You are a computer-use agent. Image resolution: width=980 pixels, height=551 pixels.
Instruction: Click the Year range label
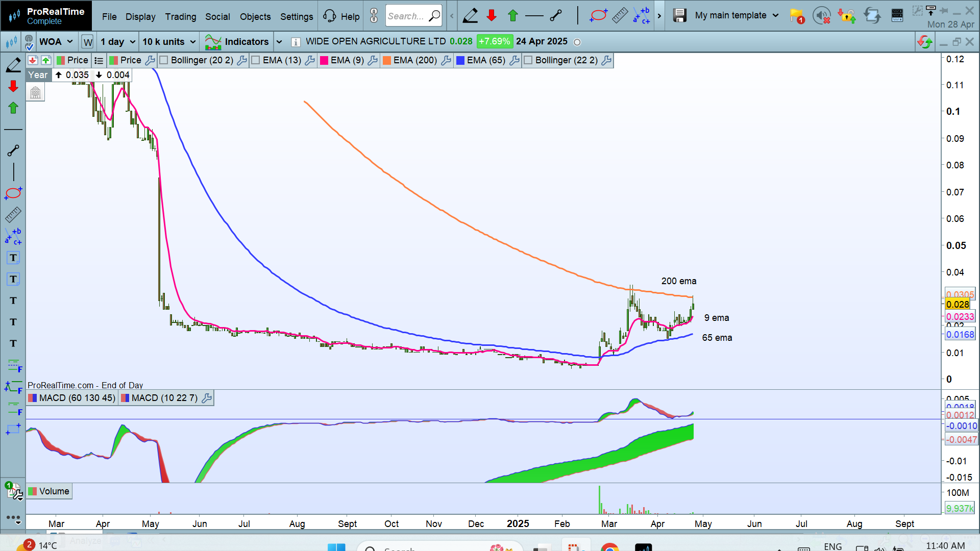[38, 75]
